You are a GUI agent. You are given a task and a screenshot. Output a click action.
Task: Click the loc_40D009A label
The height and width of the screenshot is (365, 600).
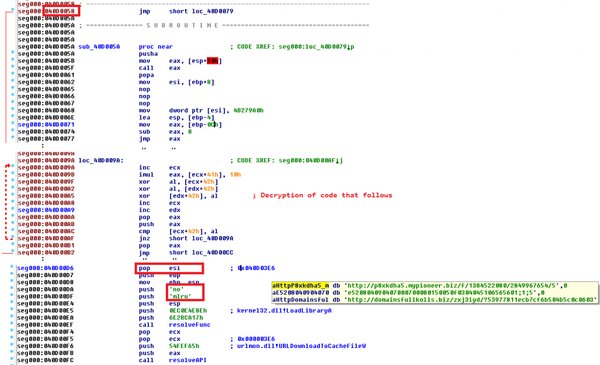pos(101,160)
